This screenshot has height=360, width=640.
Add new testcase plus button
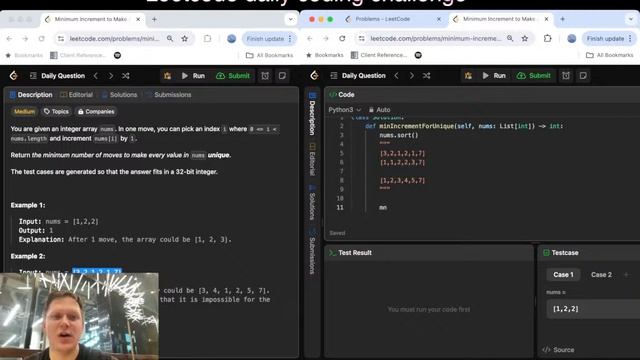pos(626,275)
